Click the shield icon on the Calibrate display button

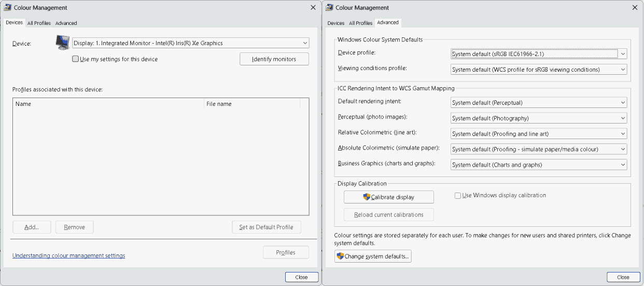click(x=367, y=197)
